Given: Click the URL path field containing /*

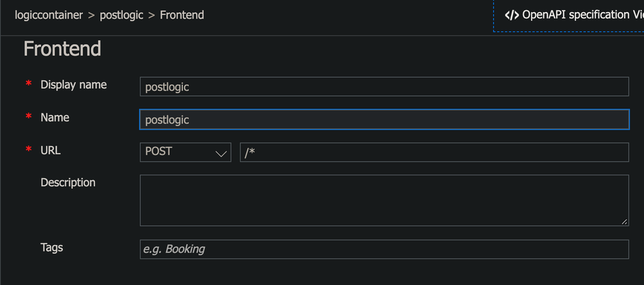Looking at the screenshot, I should coord(434,153).
